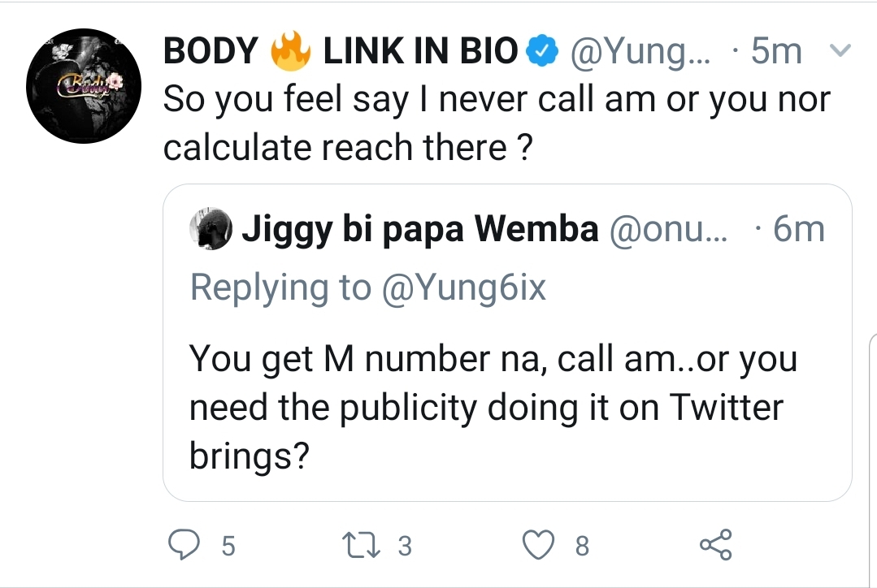The image size is (877, 588).
Task: Click the @Yung... handle in the header
Action: point(640,53)
